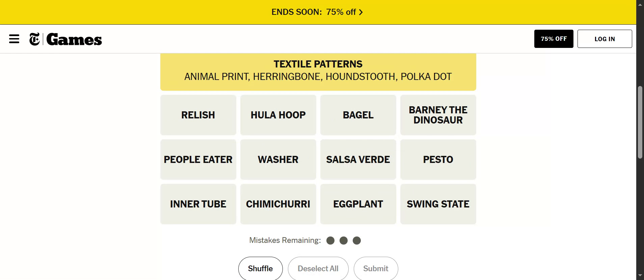Select the INNER TUBE tile
Image resolution: width=644 pixels, height=280 pixels.
(x=198, y=204)
